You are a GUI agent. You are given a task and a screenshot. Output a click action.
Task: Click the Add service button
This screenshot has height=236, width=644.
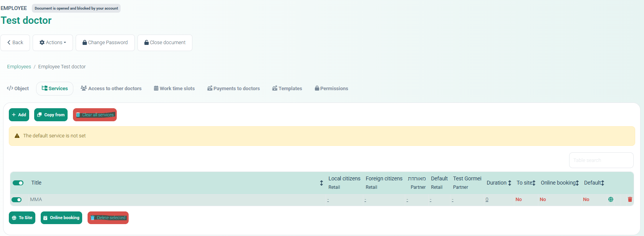pos(19,115)
